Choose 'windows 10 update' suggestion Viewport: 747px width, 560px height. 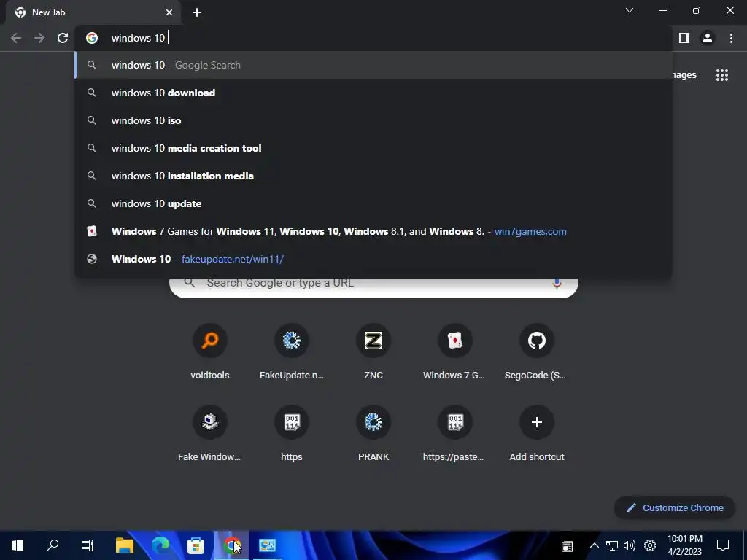click(x=373, y=203)
